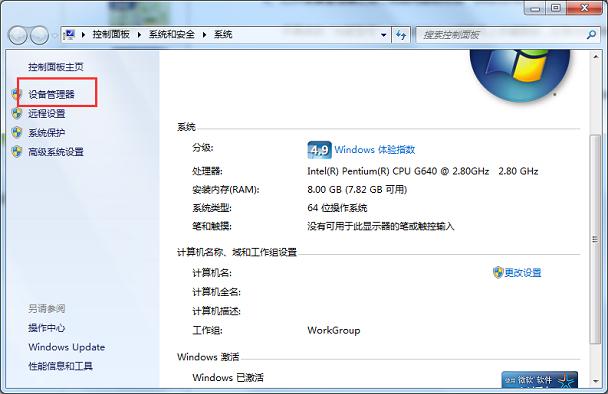This screenshot has width=608, height=394.
Task: Open 设备管理器 link
Action: [51, 94]
